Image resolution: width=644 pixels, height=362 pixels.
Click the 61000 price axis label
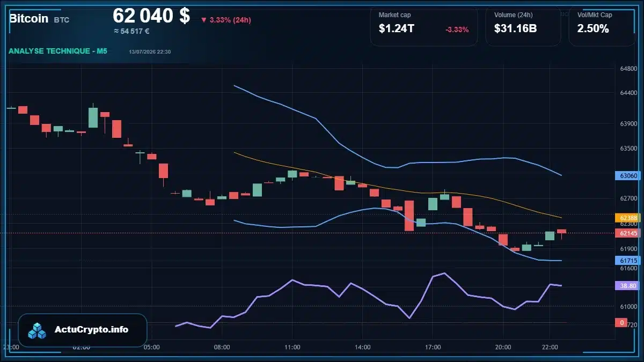coord(628,306)
